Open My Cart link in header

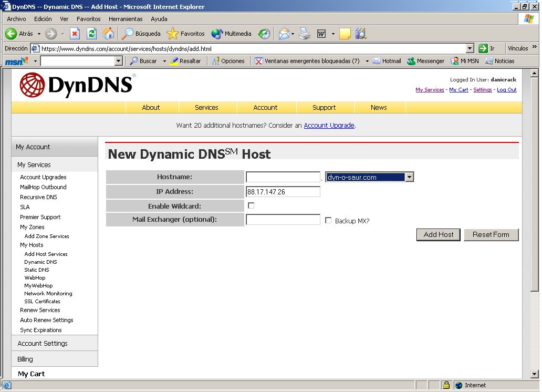(458, 90)
